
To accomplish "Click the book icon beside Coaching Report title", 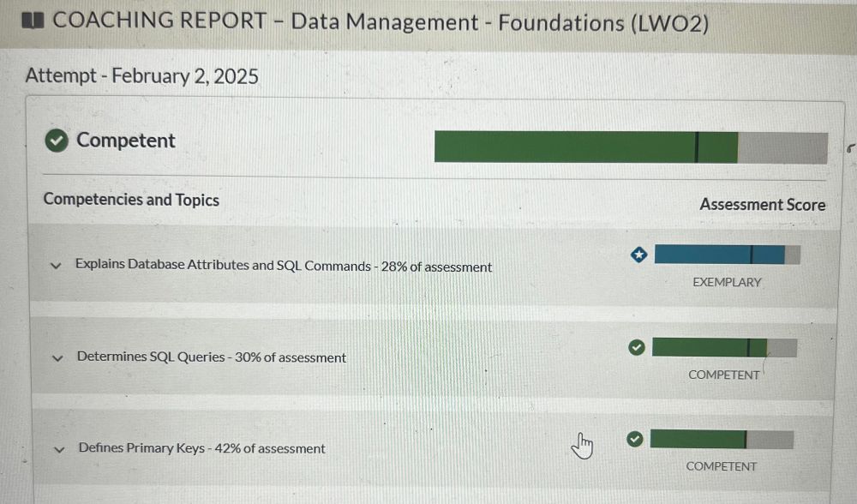I will [x=33, y=21].
